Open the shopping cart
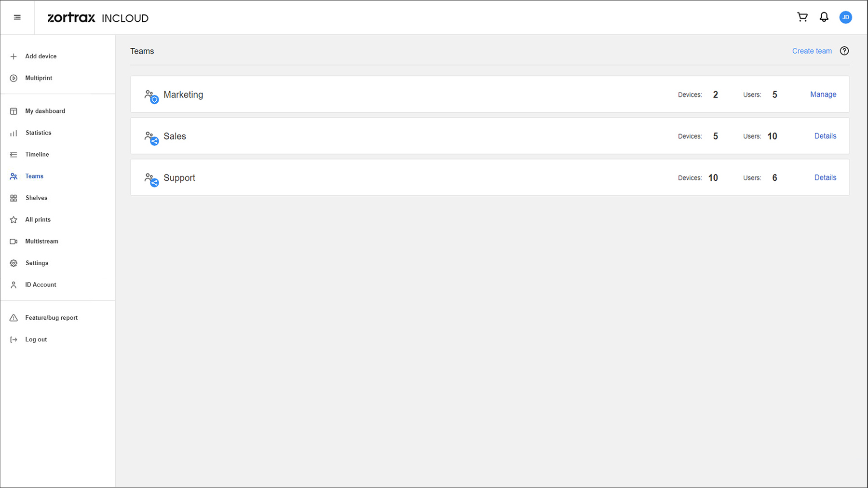 pos(802,17)
